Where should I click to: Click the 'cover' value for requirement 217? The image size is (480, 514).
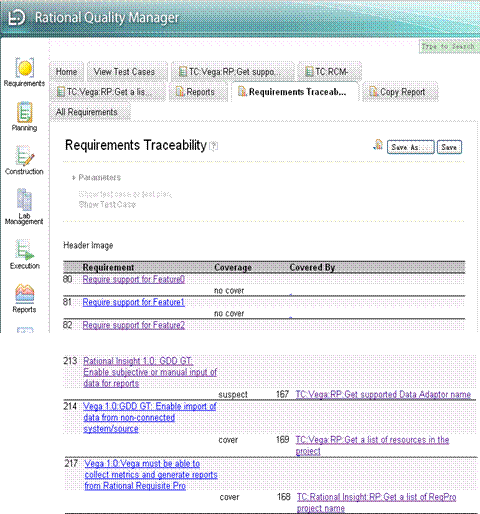(229, 497)
